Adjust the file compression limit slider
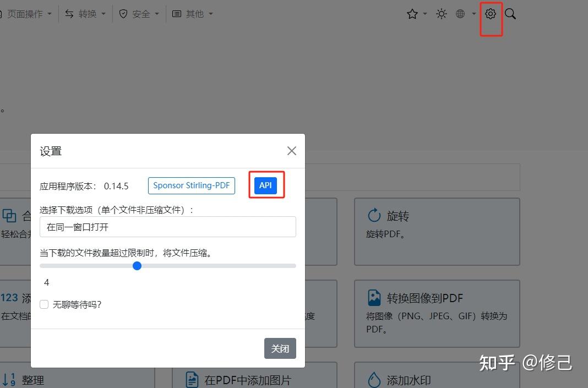 137,266
